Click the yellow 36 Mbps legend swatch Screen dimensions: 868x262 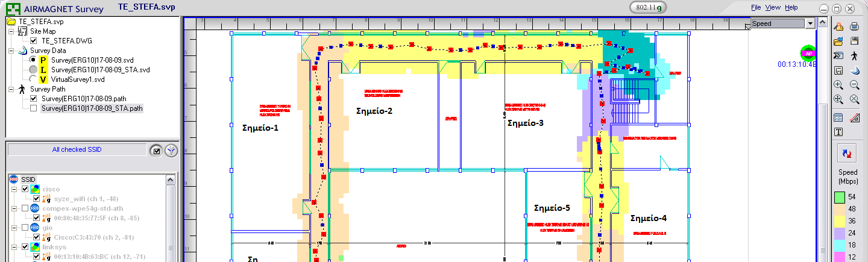tap(839, 220)
